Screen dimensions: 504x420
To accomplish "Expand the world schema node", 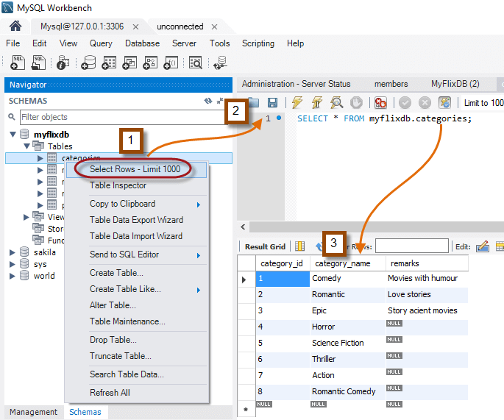I will [13, 277].
